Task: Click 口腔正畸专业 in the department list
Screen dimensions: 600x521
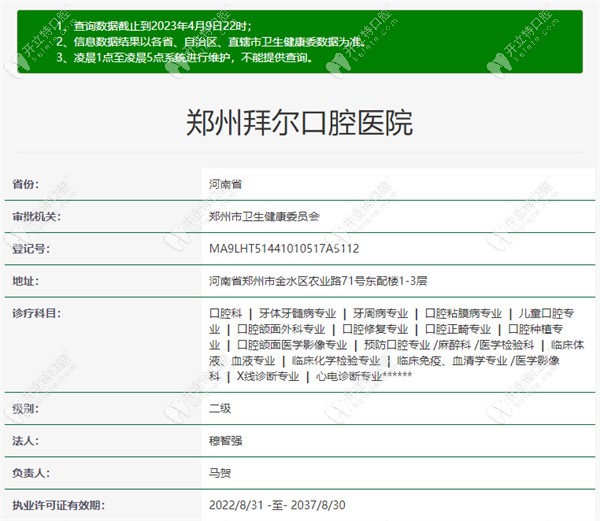Action: (458, 329)
